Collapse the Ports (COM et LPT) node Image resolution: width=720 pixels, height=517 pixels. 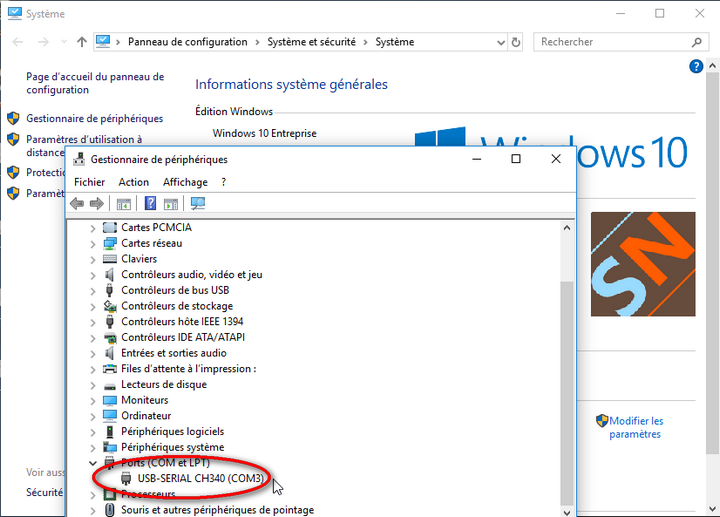pyautogui.click(x=93, y=463)
